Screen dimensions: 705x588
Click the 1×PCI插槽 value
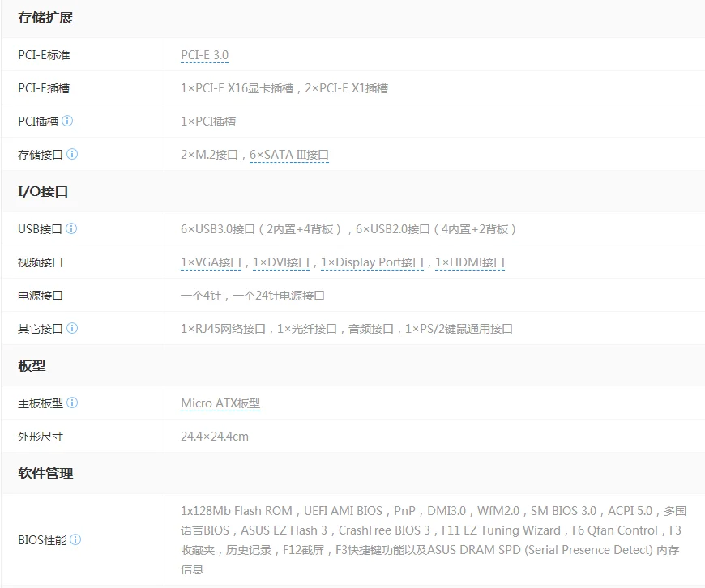pyautogui.click(x=208, y=121)
